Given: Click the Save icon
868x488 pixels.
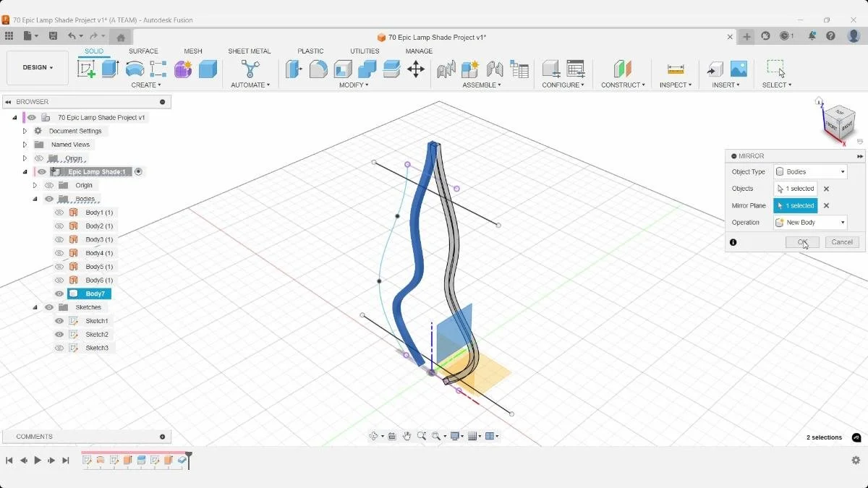Looking at the screenshot, I should click(x=53, y=36).
